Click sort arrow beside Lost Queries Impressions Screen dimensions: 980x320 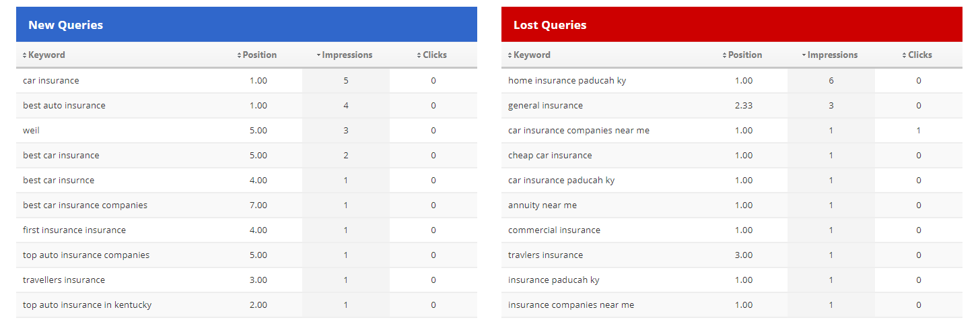[x=804, y=55]
